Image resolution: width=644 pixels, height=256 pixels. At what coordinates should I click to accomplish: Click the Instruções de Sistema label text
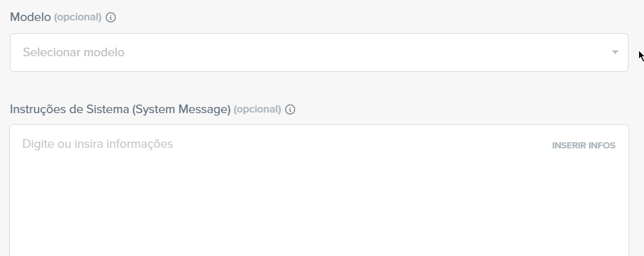point(69,109)
